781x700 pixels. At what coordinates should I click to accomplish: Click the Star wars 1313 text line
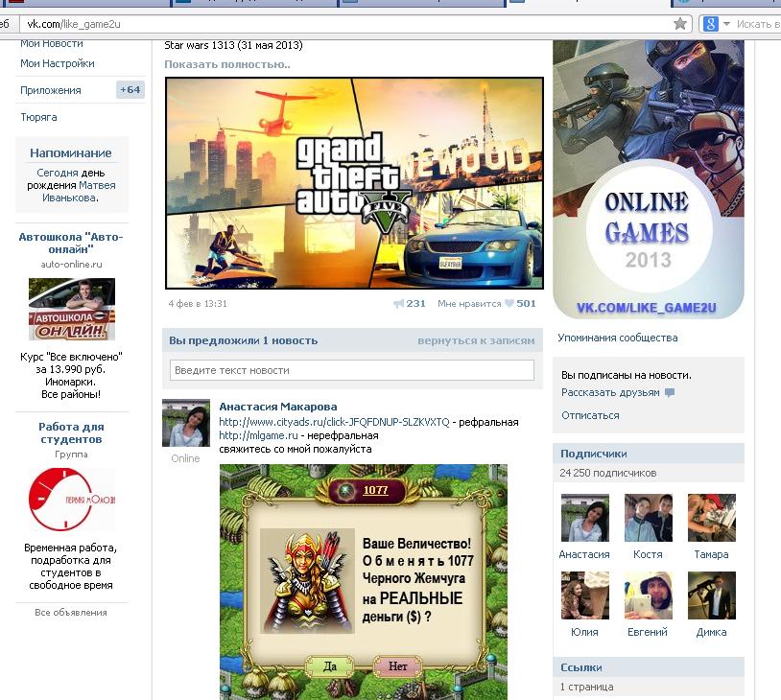[x=233, y=45]
